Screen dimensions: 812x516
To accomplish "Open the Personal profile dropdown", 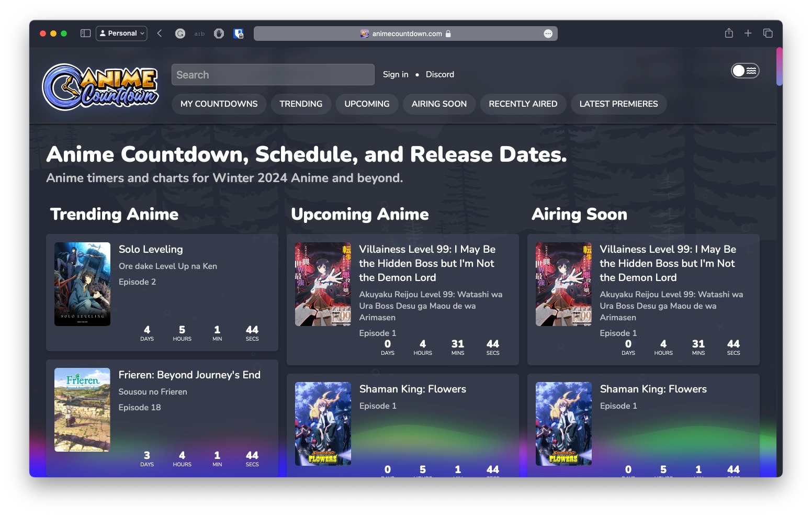I will [121, 33].
